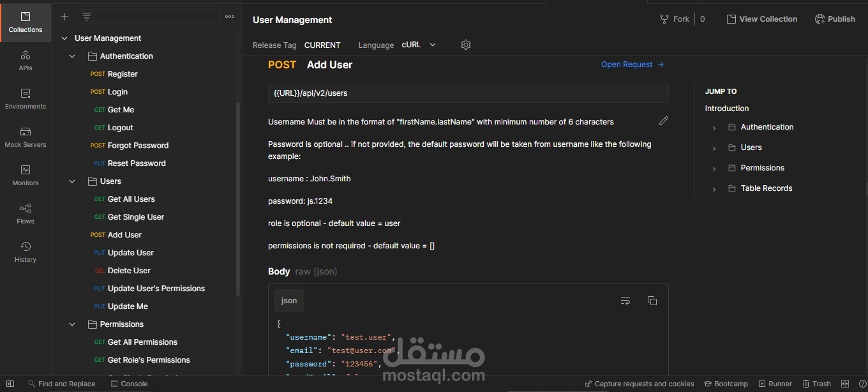
Task: Copy the request body JSON
Action: coord(652,301)
